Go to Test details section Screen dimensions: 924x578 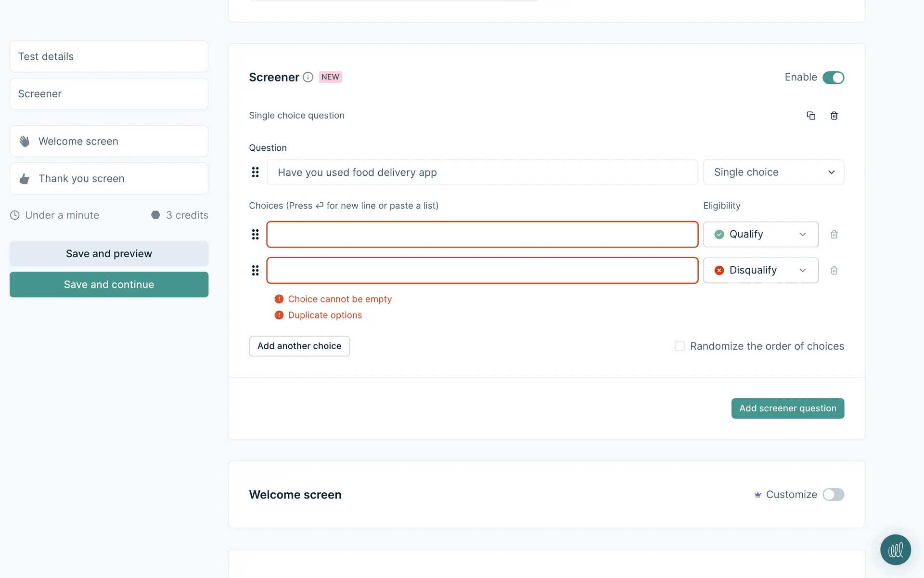pos(109,57)
